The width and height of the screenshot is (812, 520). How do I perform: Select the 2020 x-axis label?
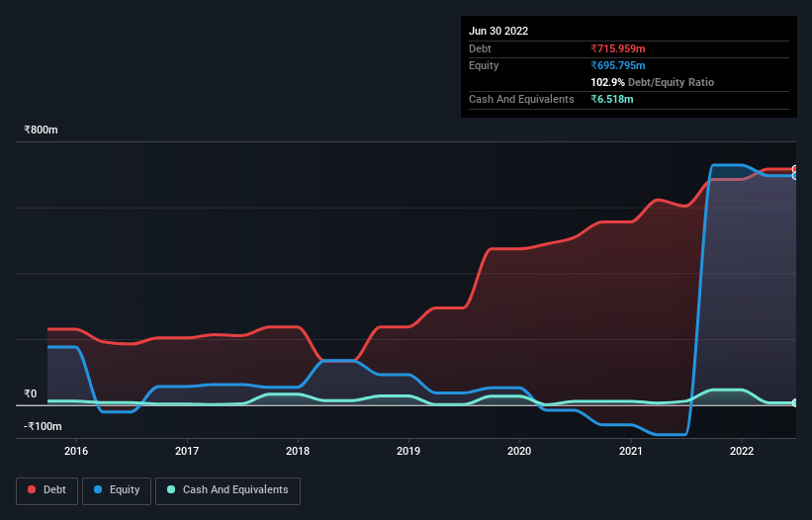[x=519, y=451]
